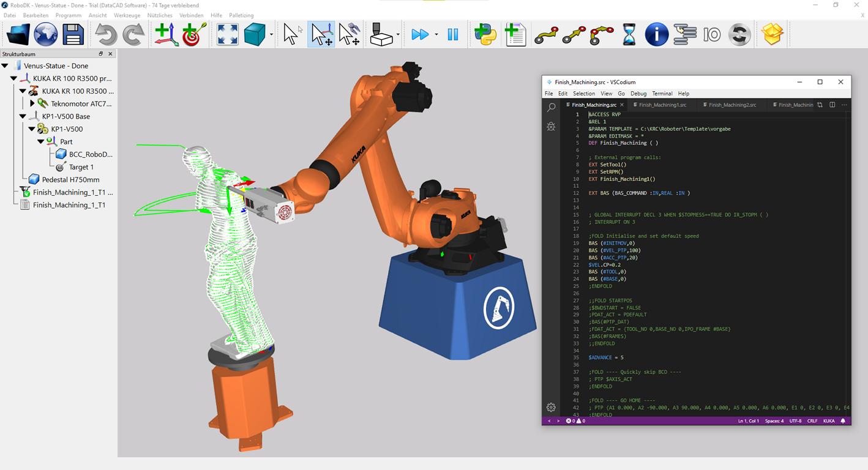The width and height of the screenshot is (868, 470).
Task: Change the CRLF line ending setting
Action: point(812,421)
